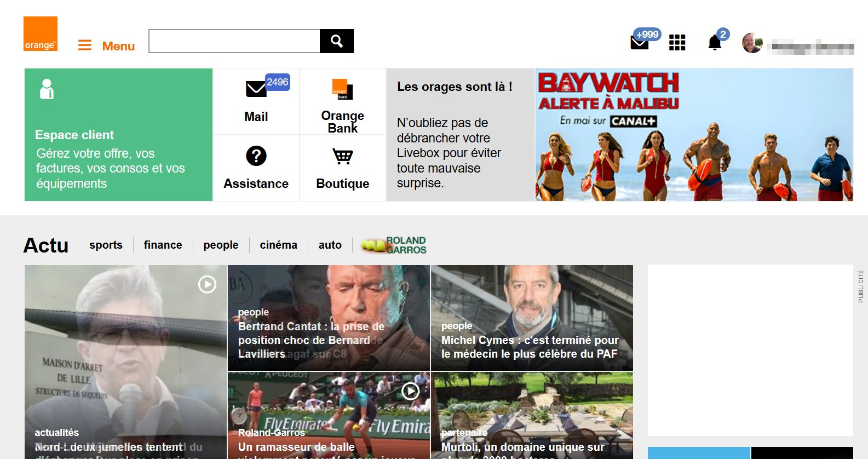Click the Orange logo
Viewport: 868px width, 459px height.
(x=41, y=34)
